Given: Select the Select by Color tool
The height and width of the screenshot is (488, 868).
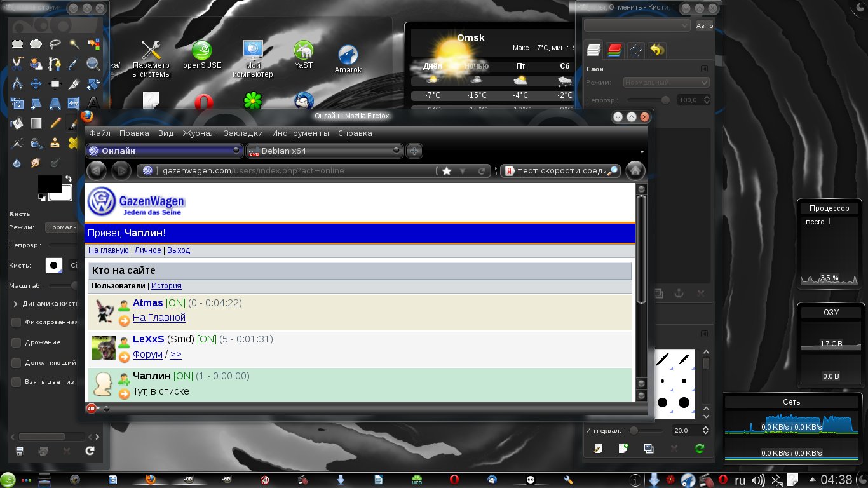Looking at the screenshot, I should (93, 44).
